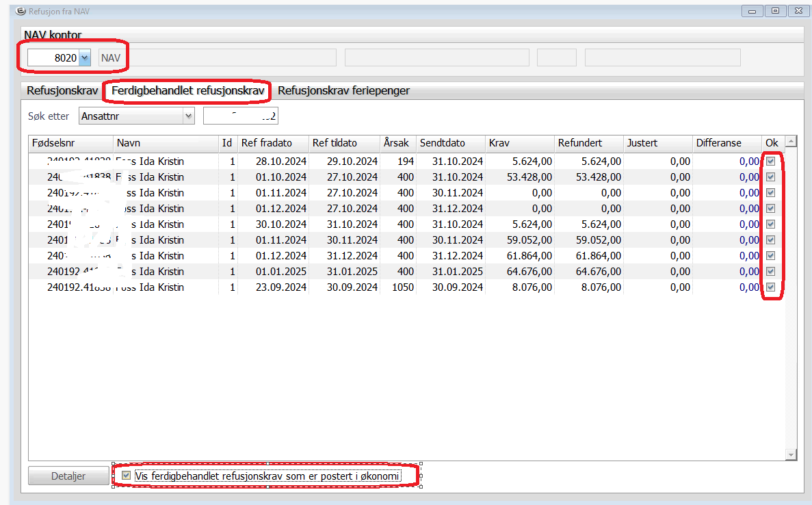The width and height of the screenshot is (812, 505).
Task: Click the Sendtdato column header
Action: (451, 143)
